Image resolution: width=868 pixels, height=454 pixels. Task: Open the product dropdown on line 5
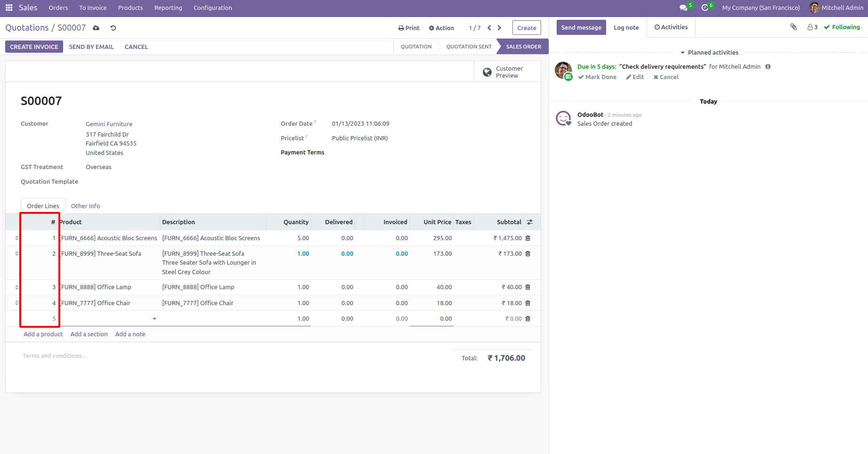(x=154, y=319)
